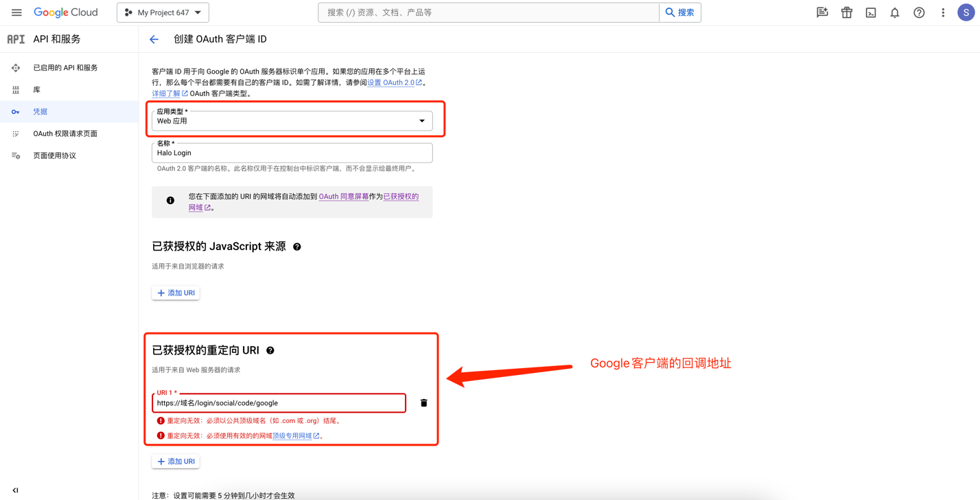Click the Google Cloud logo
Image resolution: width=980 pixels, height=500 pixels.
click(x=66, y=12)
